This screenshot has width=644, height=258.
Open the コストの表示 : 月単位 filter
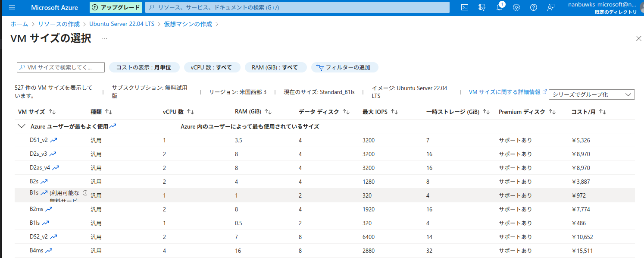click(144, 67)
